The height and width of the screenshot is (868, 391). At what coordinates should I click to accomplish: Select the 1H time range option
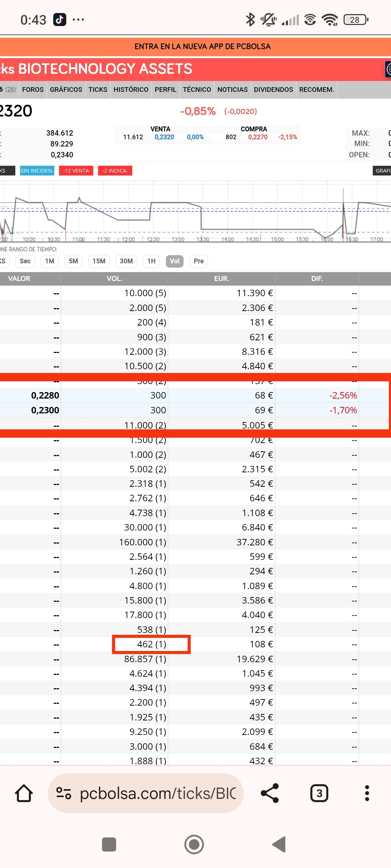(151, 261)
